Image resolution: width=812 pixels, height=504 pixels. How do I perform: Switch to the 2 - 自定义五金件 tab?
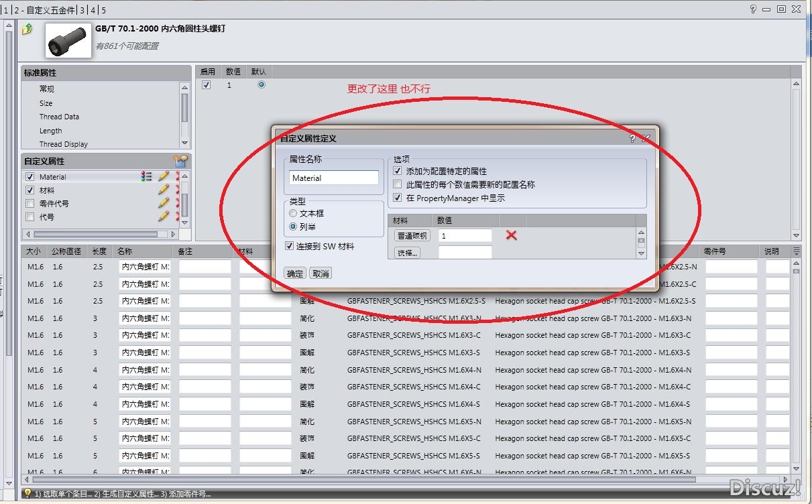44,10
